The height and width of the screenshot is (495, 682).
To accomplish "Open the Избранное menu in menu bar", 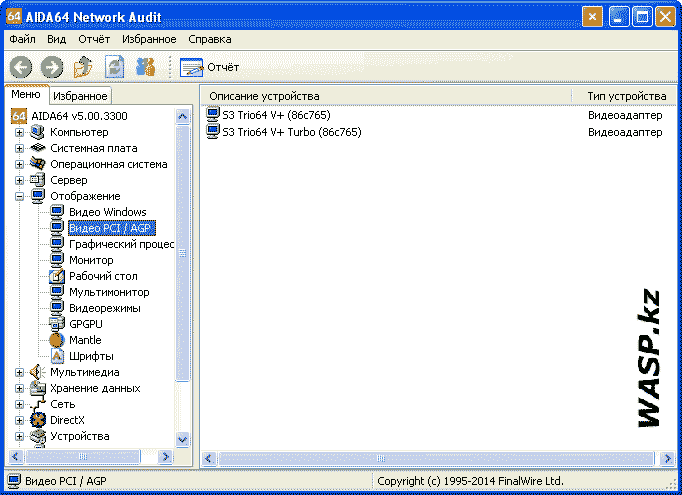I will point(149,39).
